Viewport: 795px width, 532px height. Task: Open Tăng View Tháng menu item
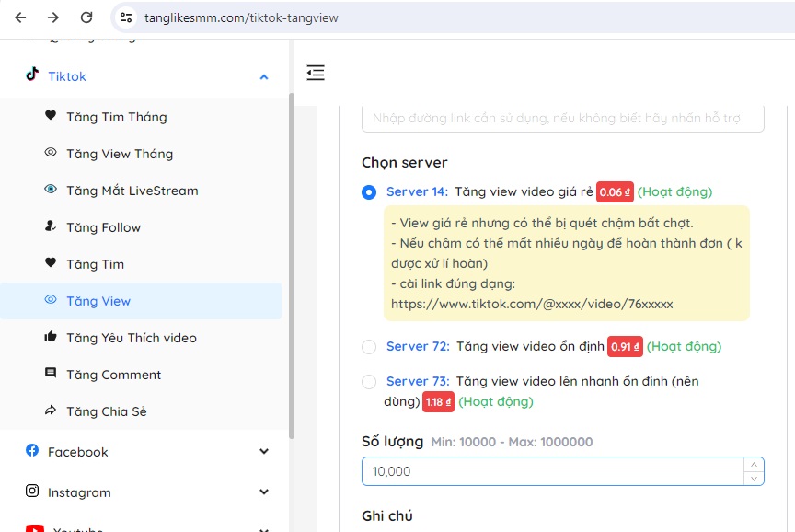(x=120, y=155)
